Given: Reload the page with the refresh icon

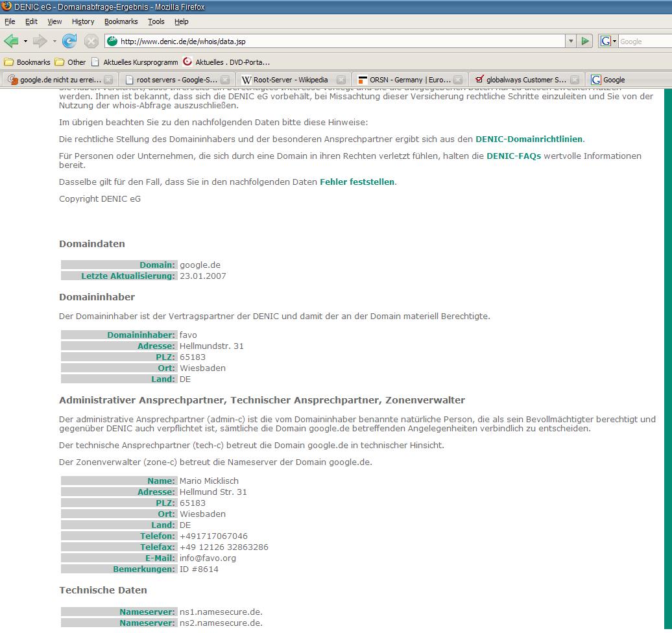Looking at the screenshot, I should 69,41.
